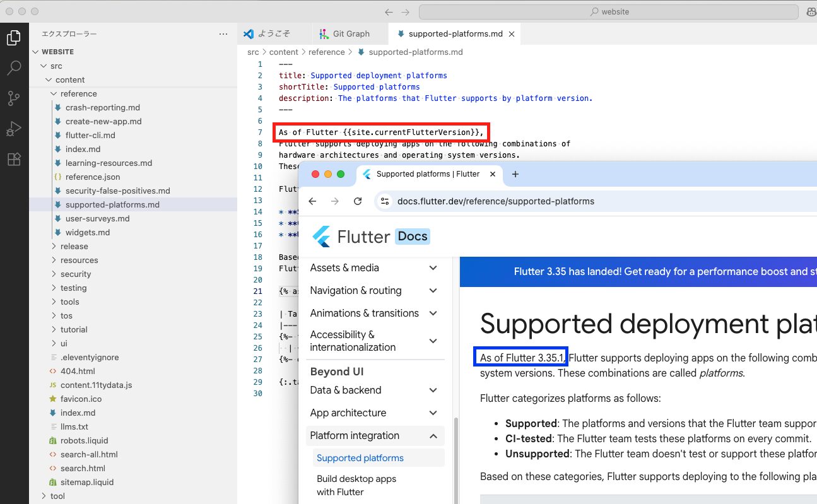
Task: Open the .eleventyignore file
Action: coord(132,357)
